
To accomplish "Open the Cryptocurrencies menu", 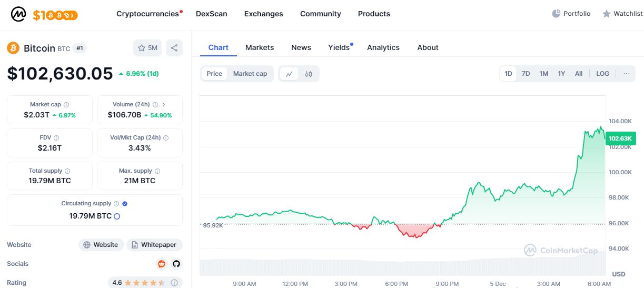I will (147, 14).
